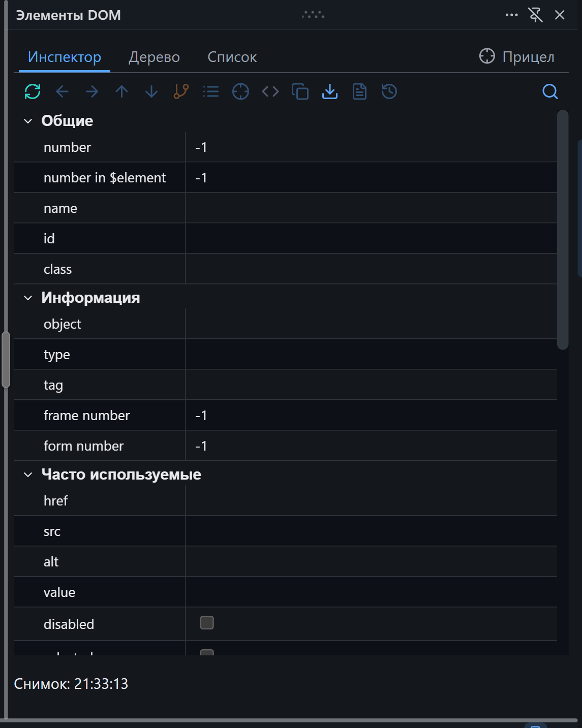582x728 pixels.
Task: Go back with the left arrow icon
Action: coord(62,91)
